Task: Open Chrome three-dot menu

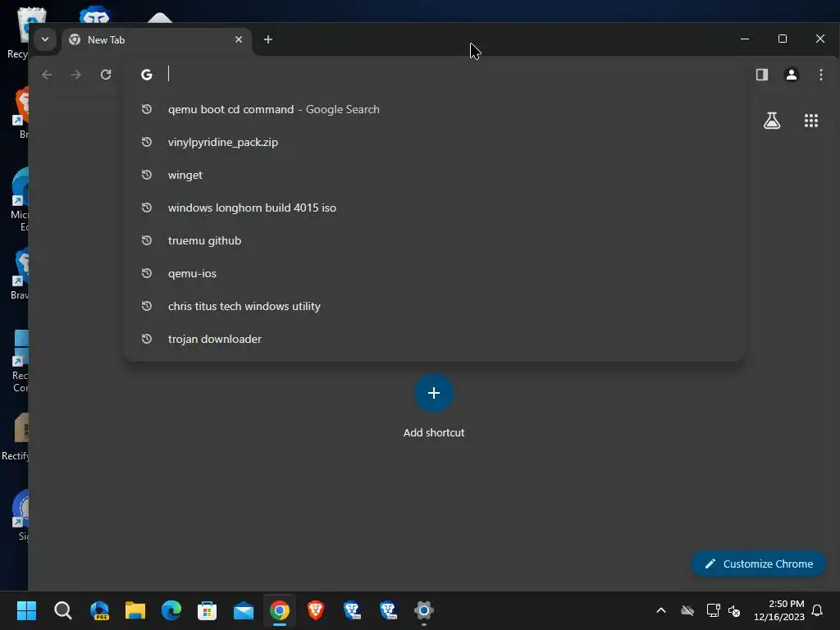Action: coord(820,75)
